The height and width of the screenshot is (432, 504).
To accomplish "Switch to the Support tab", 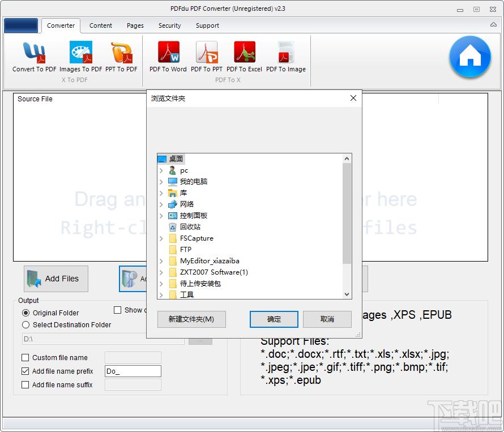I will [207, 25].
